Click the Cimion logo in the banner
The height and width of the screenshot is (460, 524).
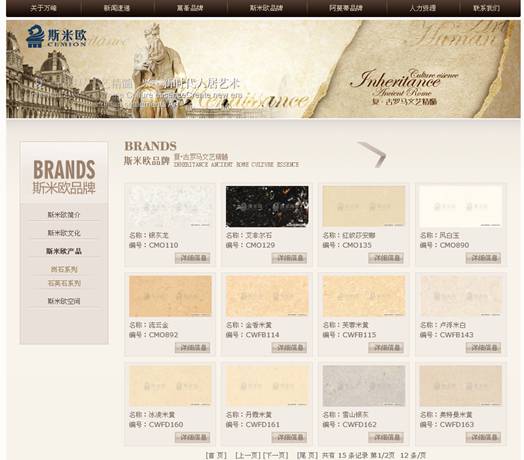56,36
